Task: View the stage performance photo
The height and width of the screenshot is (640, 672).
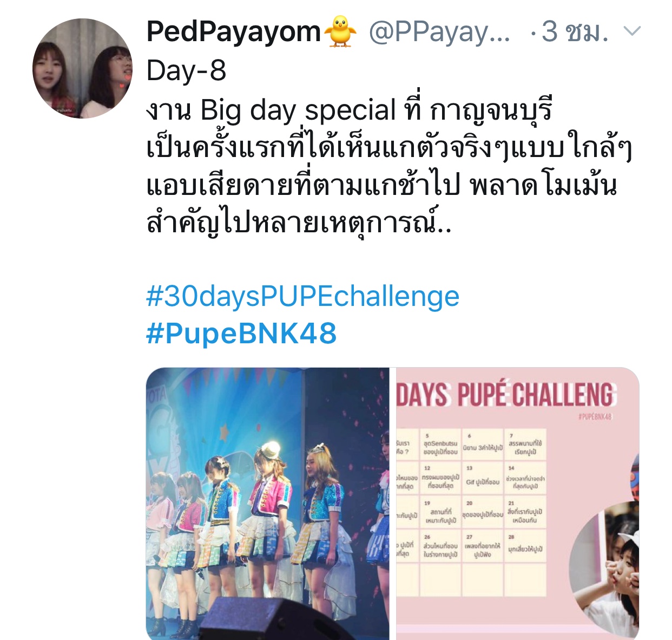Action: tap(268, 504)
